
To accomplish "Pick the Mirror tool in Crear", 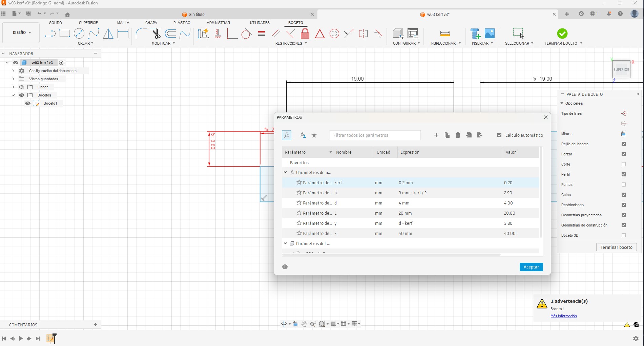I will click(108, 34).
